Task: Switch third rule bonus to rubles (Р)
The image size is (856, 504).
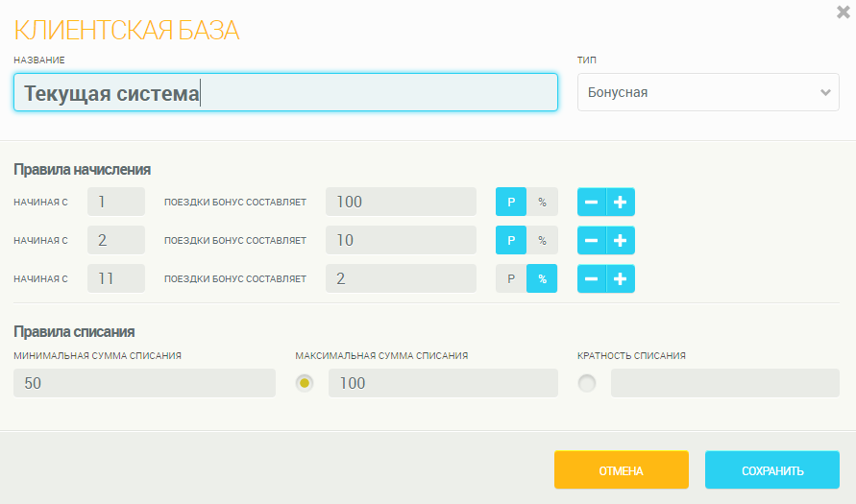Action: (511, 278)
